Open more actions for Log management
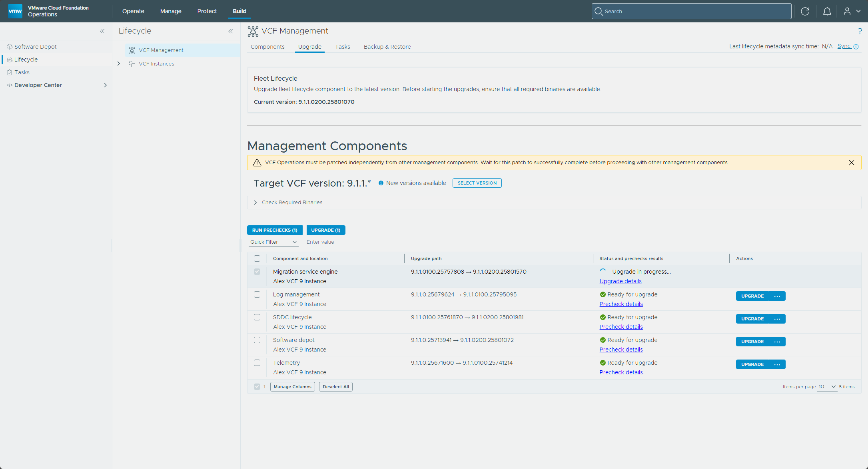This screenshot has height=469, width=868. pyautogui.click(x=777, y=296)
